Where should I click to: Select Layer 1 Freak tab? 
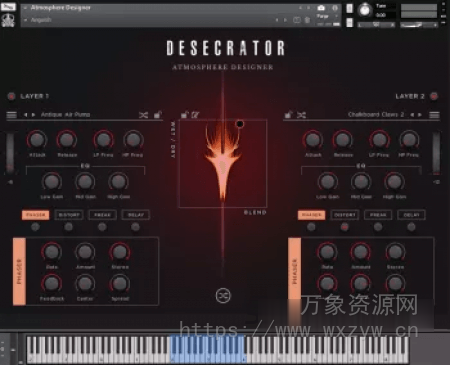pyautogui.click(x=102, y=215)
